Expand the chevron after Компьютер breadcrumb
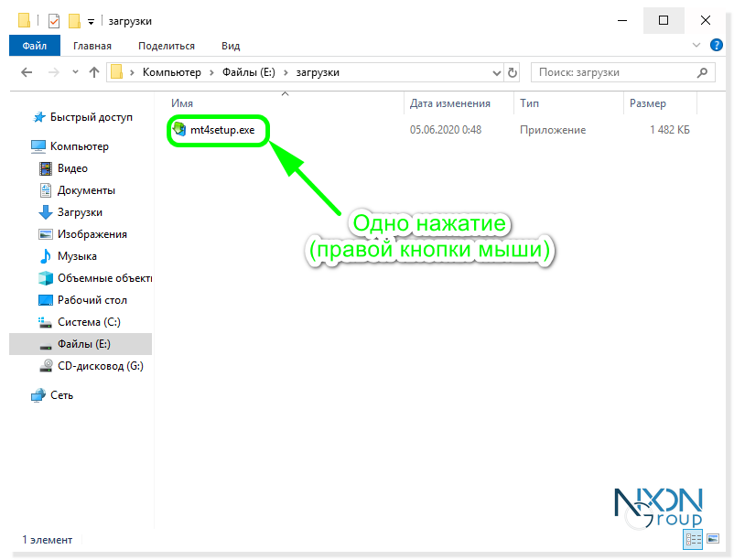734x560 pixels. point(211,72)
